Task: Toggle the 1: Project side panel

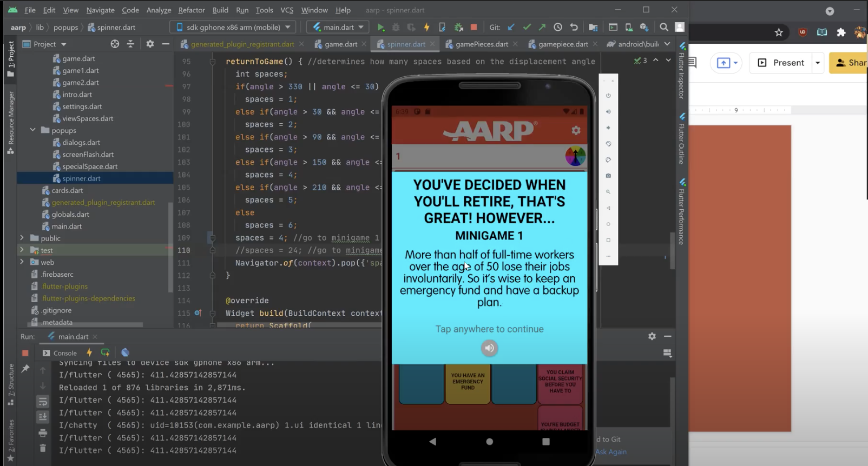Action: click(10, 59)
